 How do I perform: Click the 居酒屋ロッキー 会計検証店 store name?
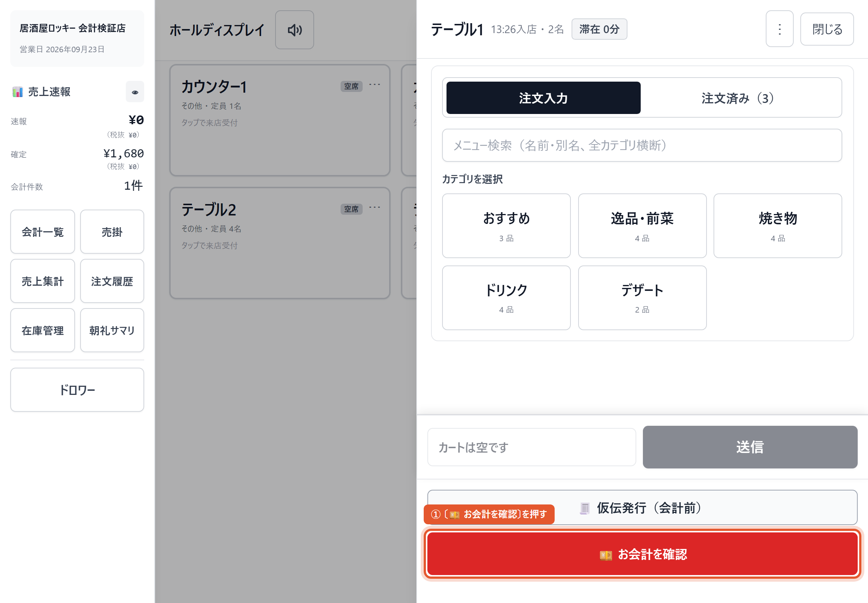tap(72, 28)
